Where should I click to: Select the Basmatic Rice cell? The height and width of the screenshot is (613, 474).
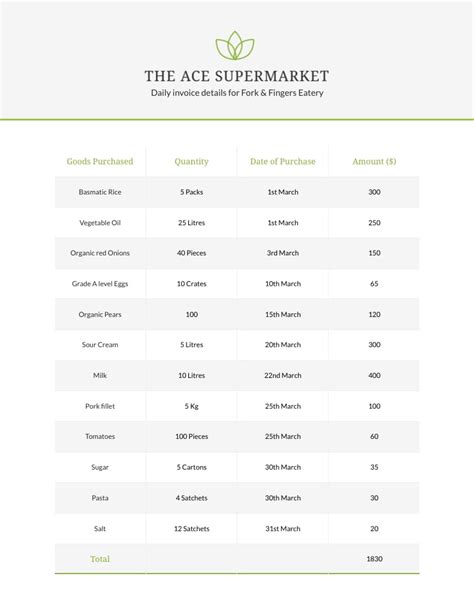click(100, 192)
